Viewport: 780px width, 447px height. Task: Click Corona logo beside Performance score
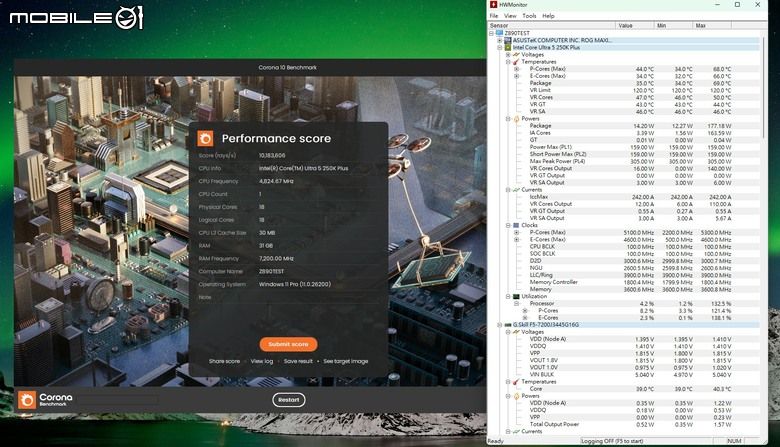205,138
